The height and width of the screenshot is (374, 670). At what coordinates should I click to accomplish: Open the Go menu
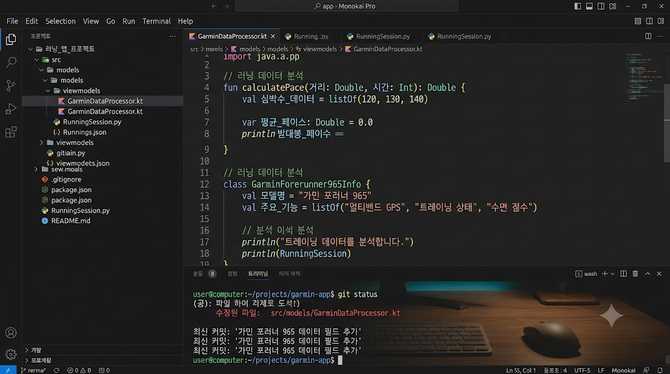tap(111, 21)
